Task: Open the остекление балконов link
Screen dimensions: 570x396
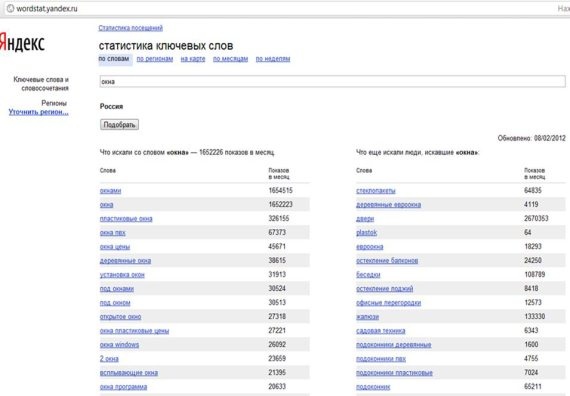Action: pos(387,261)
